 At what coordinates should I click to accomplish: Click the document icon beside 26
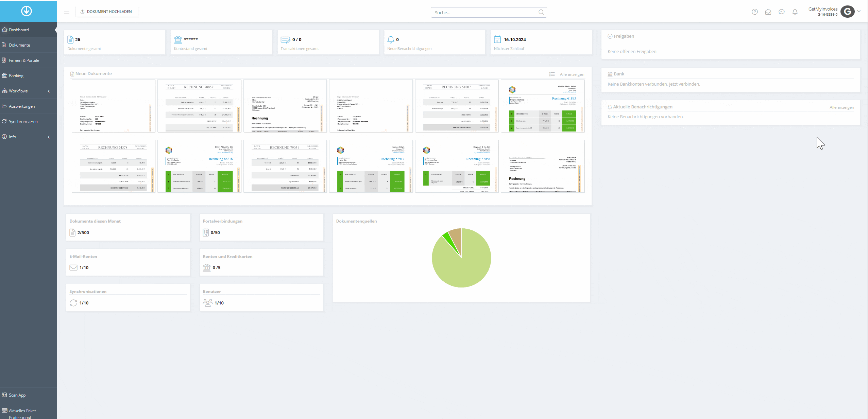[70, 39]
